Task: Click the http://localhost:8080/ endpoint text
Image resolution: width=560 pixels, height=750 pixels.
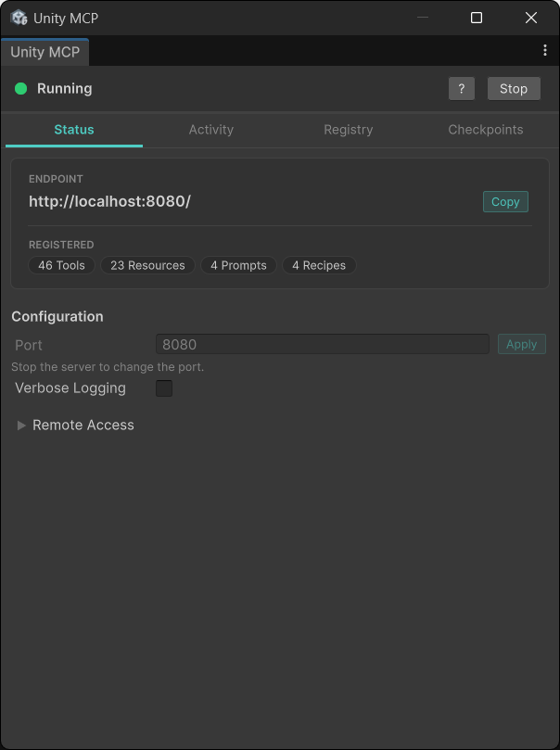Action: 109,201
